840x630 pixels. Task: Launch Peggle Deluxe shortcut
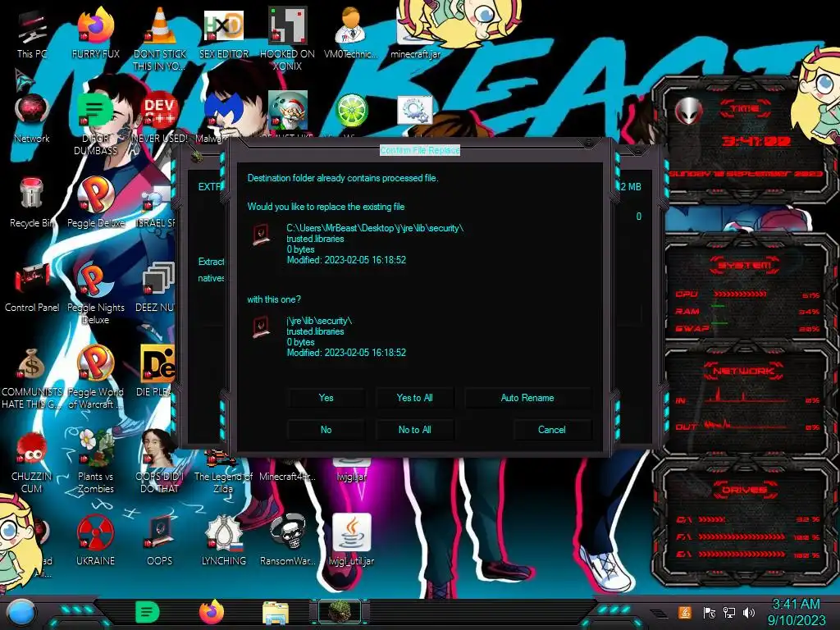95,203
